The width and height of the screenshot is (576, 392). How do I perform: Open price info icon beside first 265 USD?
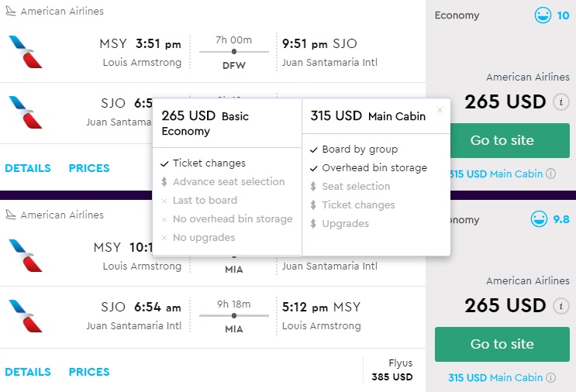(560, 103)
